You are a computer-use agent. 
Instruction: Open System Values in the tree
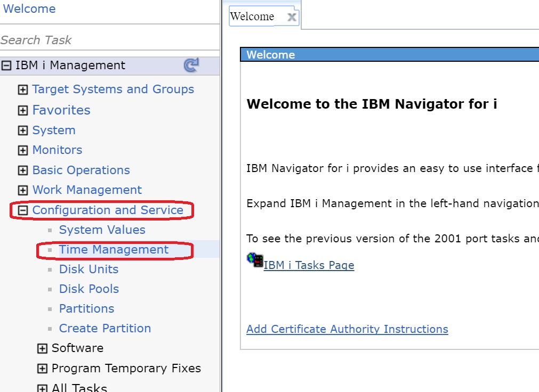[x=102, y=230]
